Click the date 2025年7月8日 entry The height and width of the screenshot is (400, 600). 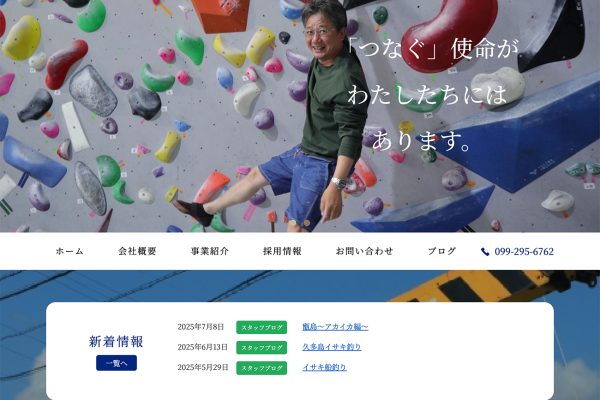[201, 327]
